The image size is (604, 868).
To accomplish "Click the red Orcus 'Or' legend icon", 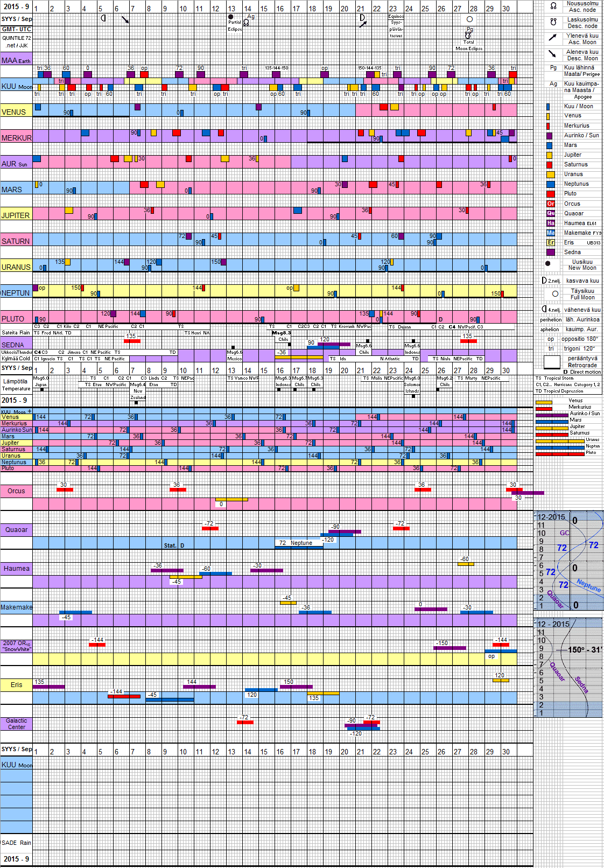I will pyautogui.click(x=550, y=204).
